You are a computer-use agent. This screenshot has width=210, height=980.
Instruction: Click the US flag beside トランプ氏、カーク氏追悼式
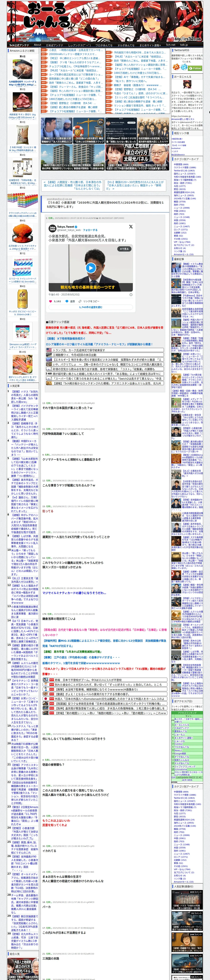coord(50,350)
